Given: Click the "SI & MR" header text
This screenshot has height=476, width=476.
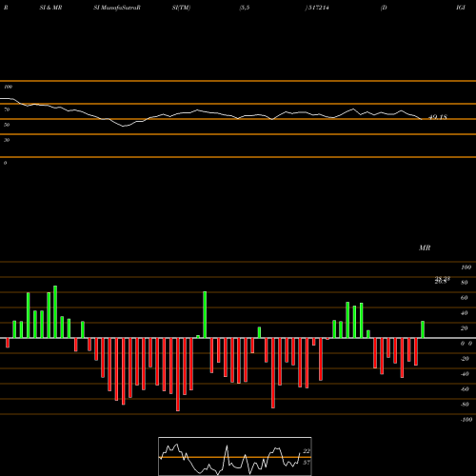Looking at the screenshot, I should tap(50, 8).
